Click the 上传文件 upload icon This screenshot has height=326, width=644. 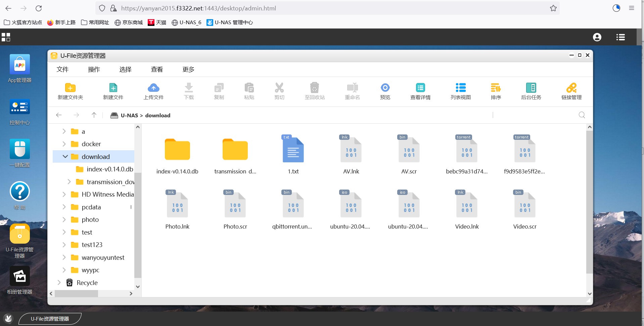click(x=153, y=88)
